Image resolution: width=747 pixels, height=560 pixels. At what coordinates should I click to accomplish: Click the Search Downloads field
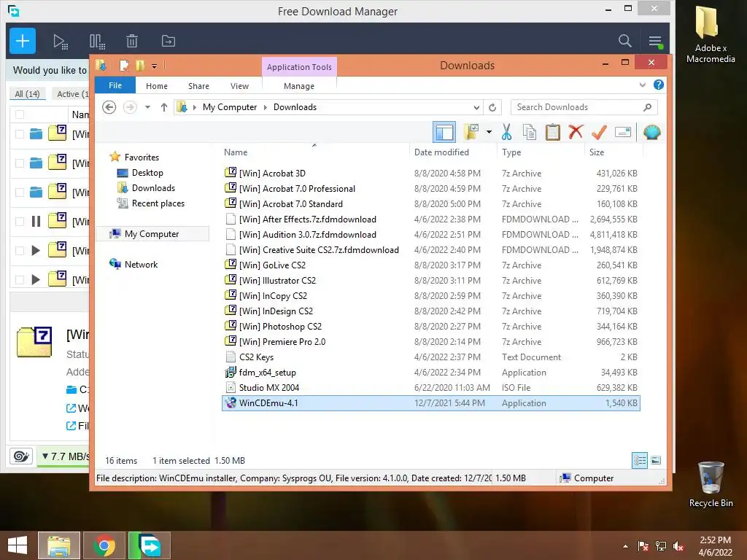tap(584, 107)
